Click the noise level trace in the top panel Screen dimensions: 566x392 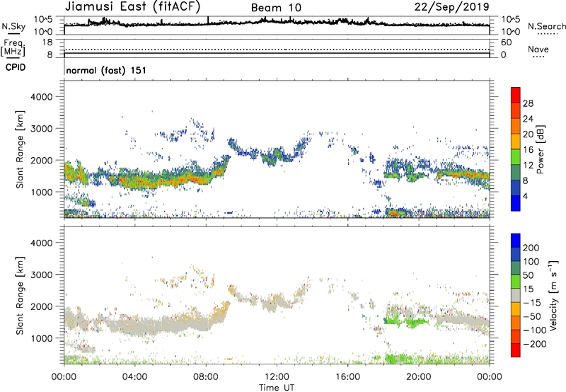[277, 23]
